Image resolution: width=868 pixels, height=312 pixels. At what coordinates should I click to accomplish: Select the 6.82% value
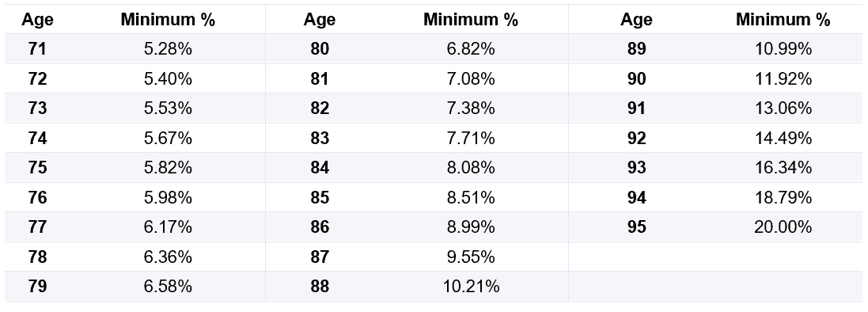471,49
